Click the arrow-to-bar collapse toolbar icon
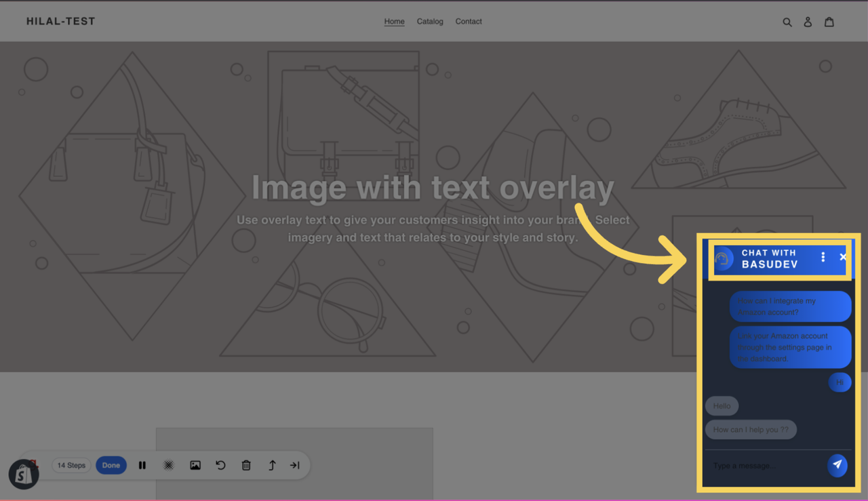 (295, 465)
